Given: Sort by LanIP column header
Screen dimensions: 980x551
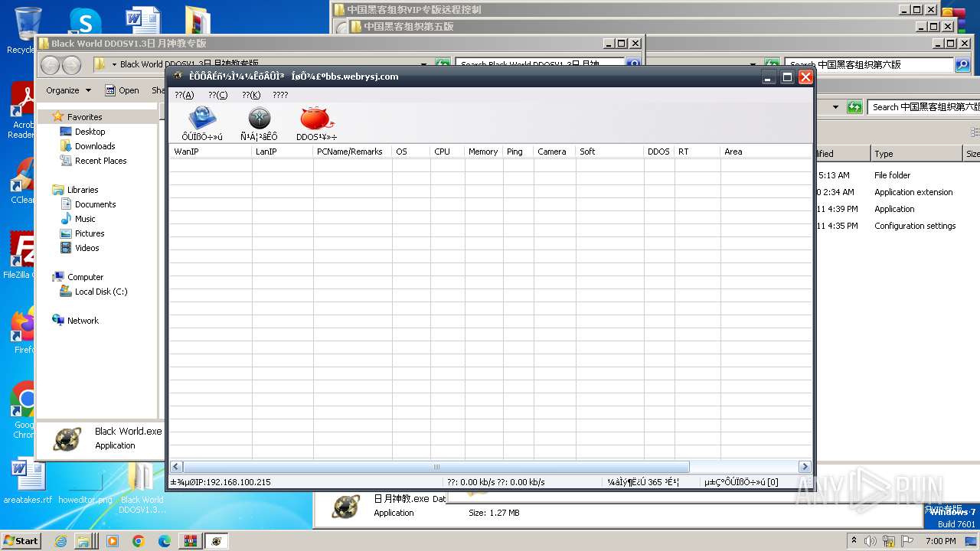Looking at the screenshot, I should [x=283, y=152].
